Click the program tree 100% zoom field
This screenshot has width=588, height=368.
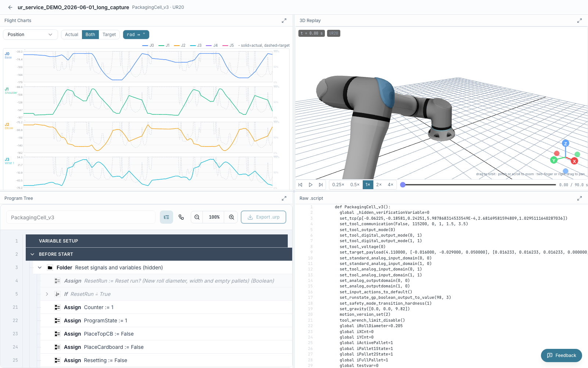click(214, 217)
